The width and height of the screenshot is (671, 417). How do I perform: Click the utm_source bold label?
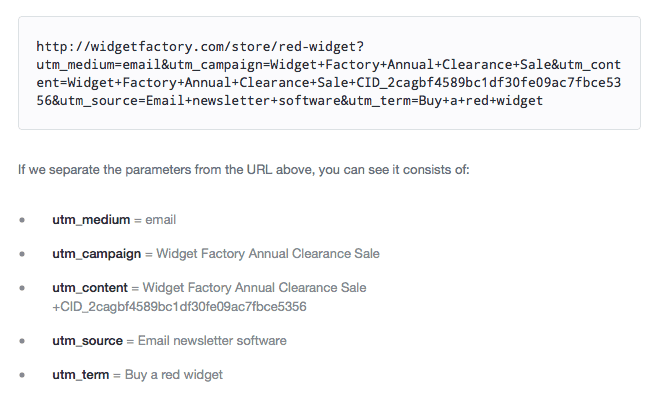click(x=87, y=341)
